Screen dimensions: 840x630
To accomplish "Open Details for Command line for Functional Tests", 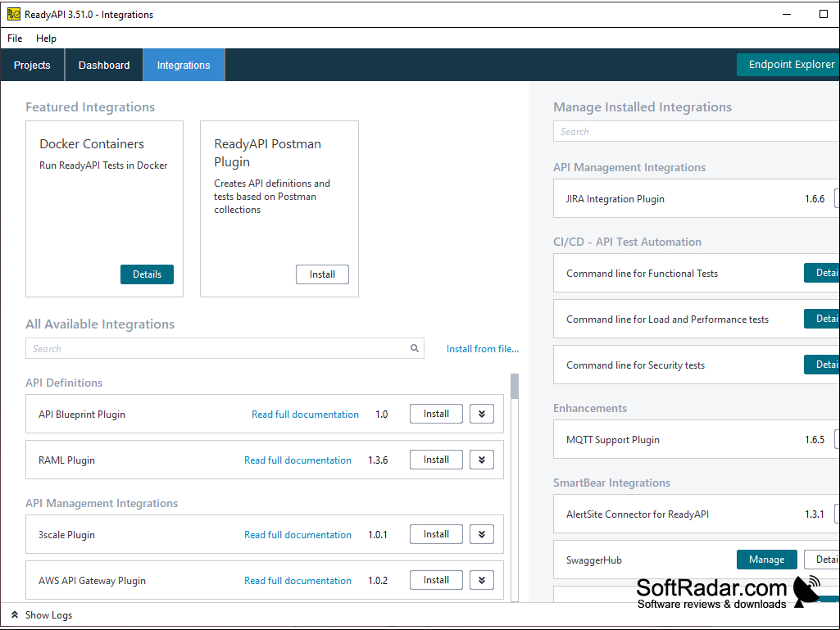I will [822, 273].
